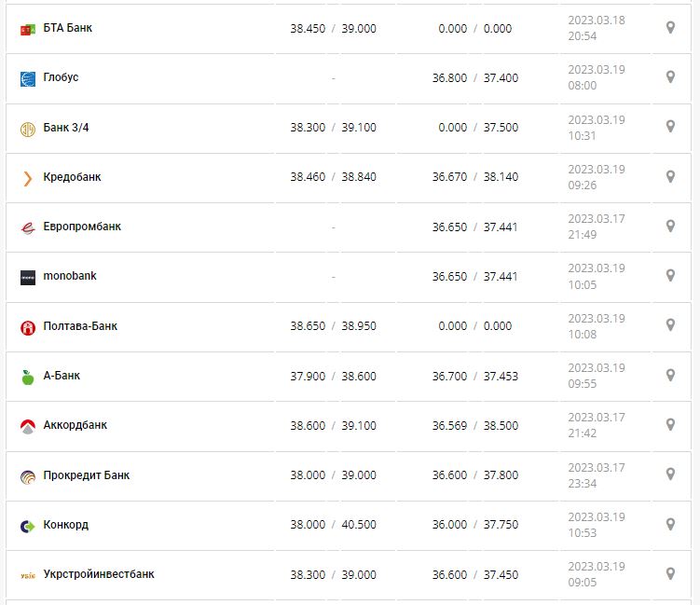Click the BTA Bank logo icon

tap(27, 30)
